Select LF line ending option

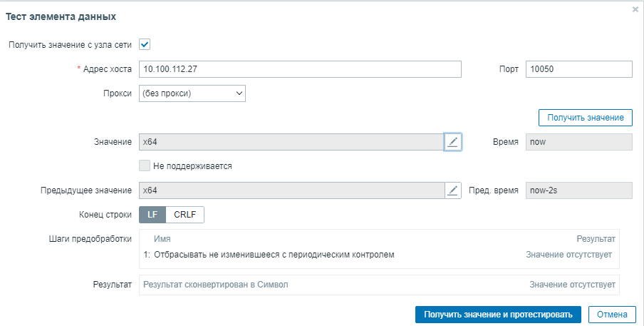coord(152,215)
